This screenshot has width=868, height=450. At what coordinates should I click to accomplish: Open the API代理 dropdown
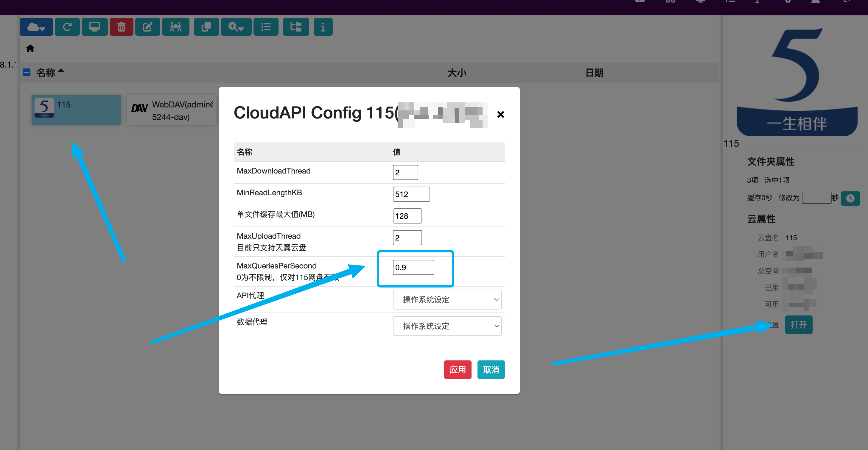pos(447,299)
